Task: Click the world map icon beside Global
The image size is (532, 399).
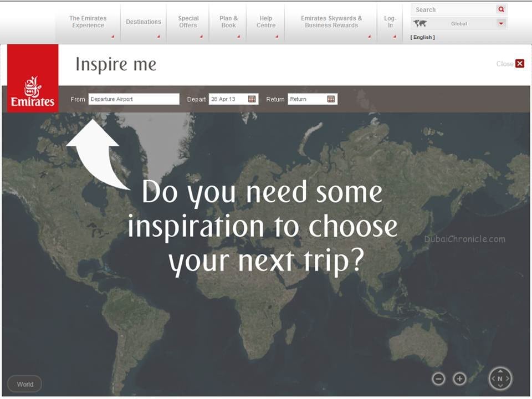Action: tap(420, 23)
